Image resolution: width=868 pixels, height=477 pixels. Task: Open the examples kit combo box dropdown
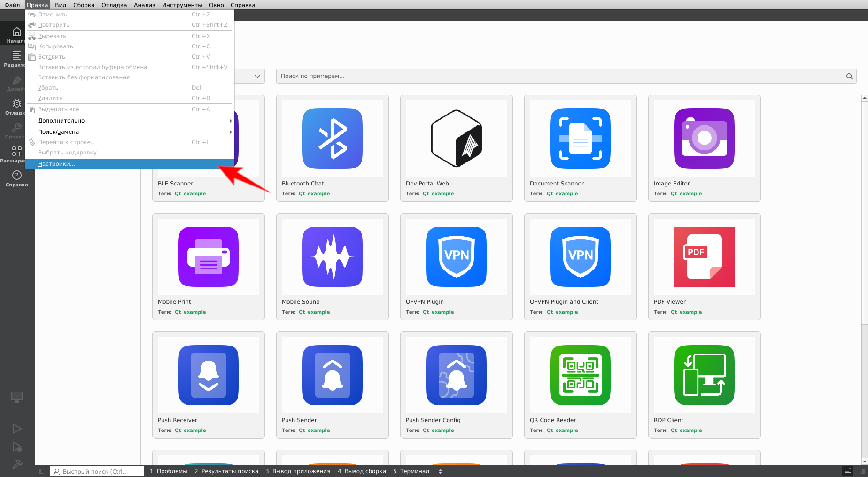[256, 76]
